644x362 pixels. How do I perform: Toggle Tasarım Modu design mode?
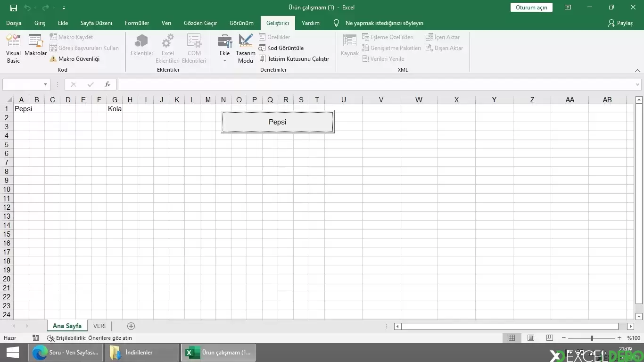[x=246, y=49]
